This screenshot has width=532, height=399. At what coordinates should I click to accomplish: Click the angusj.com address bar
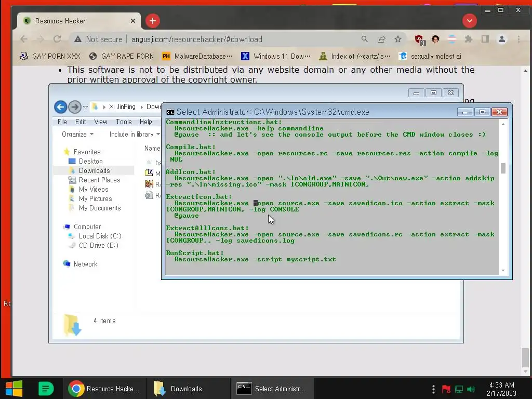coord(197,39)
